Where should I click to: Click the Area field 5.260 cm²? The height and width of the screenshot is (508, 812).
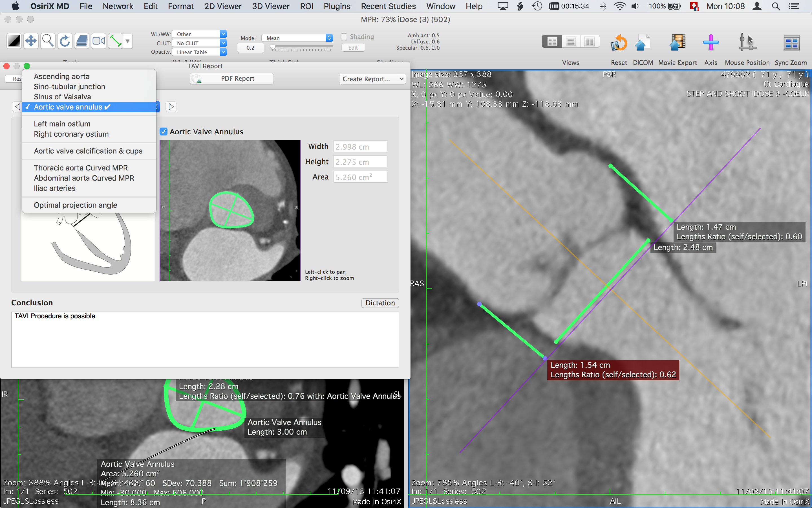pyautogui.click(x=360, y=177)
